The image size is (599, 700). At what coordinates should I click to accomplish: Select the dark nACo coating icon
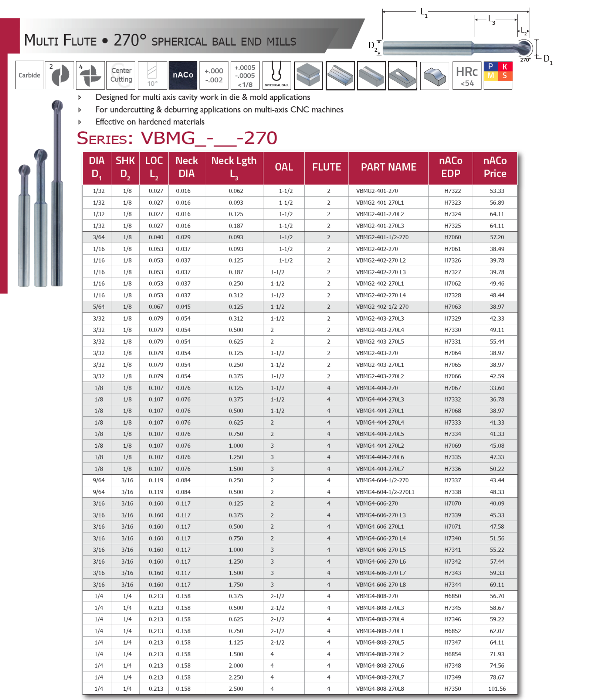[x=183, y=75]
